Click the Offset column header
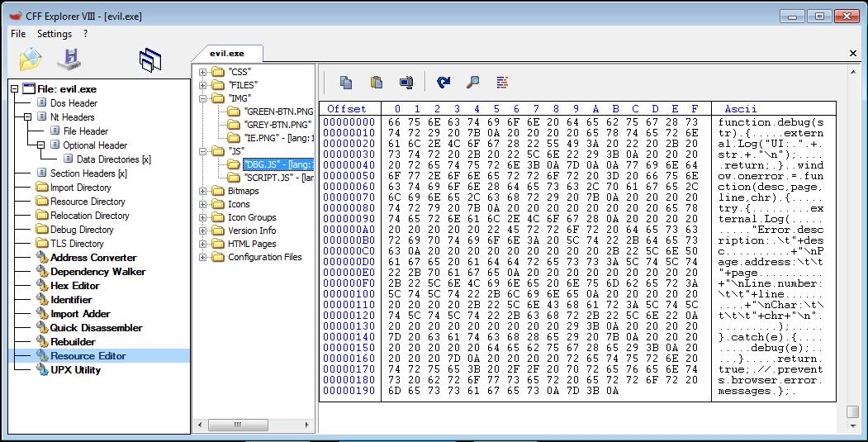Viewport: 868px width, 442px height. 347,108
